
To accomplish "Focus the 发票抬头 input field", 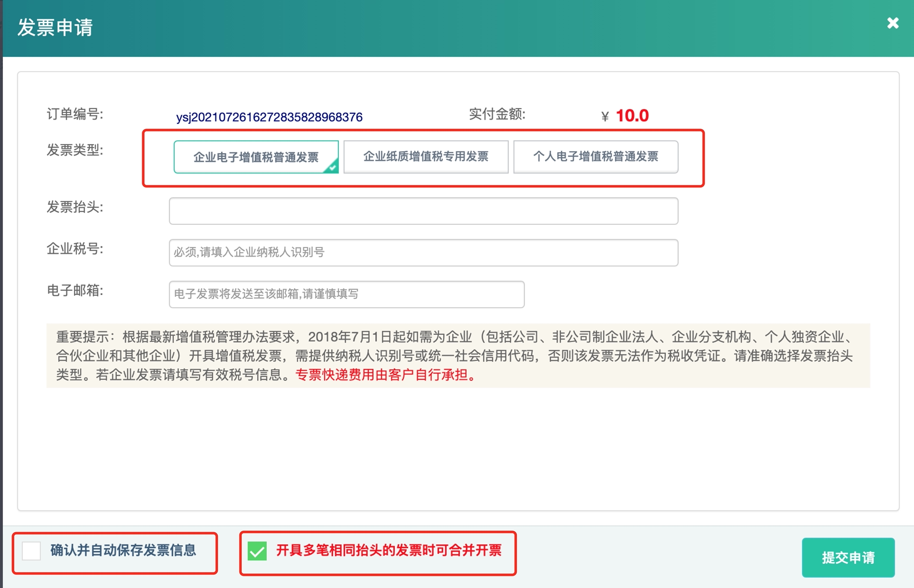I will 423,211.
